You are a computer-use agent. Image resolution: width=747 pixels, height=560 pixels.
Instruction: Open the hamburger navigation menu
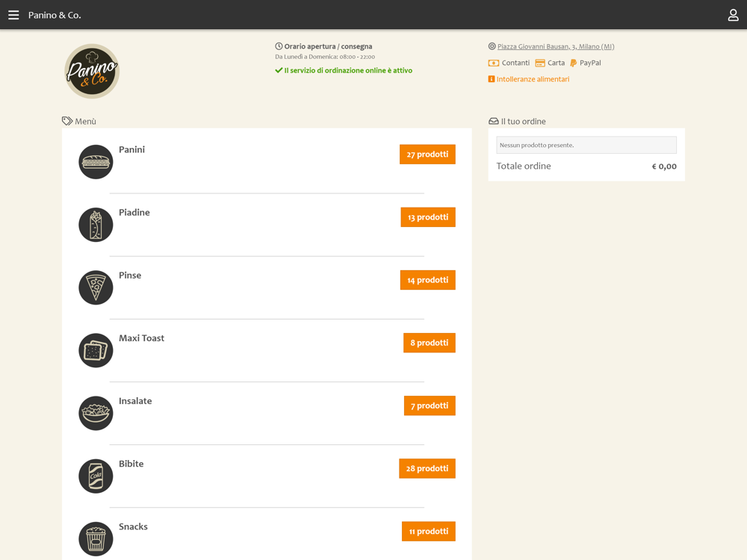[x=13, y=15]
